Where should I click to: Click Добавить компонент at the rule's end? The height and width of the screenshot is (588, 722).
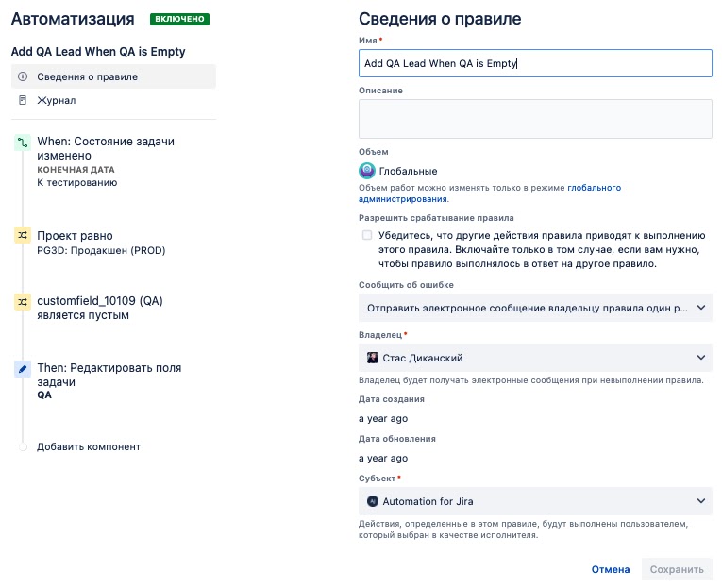coord(89,446)
